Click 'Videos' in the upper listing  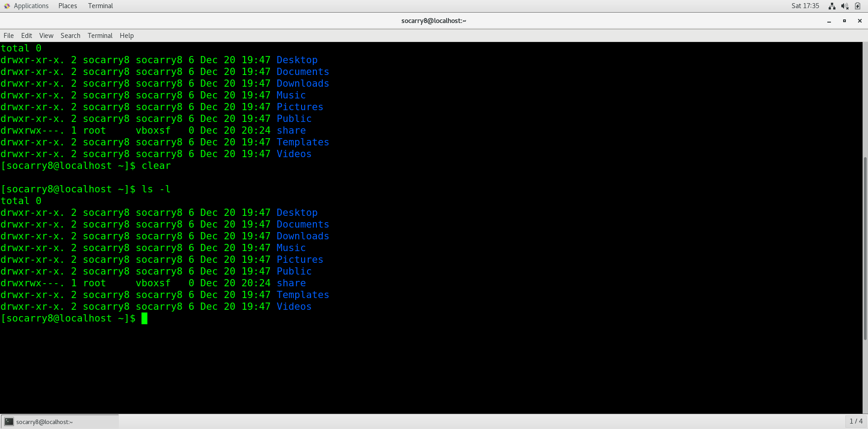pos(294,154)
